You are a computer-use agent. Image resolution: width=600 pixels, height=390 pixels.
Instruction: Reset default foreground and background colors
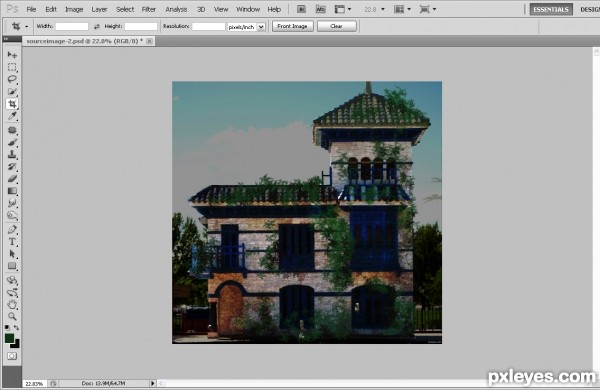pos(7,328)
